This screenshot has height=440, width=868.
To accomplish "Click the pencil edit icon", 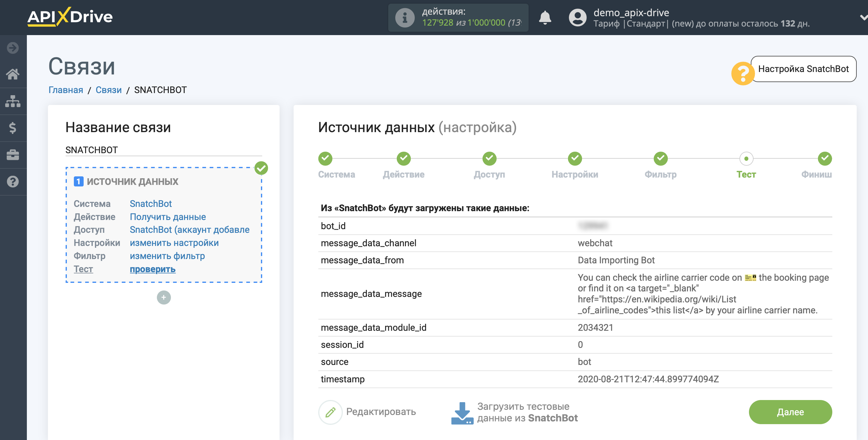I will tap(330, 412).
